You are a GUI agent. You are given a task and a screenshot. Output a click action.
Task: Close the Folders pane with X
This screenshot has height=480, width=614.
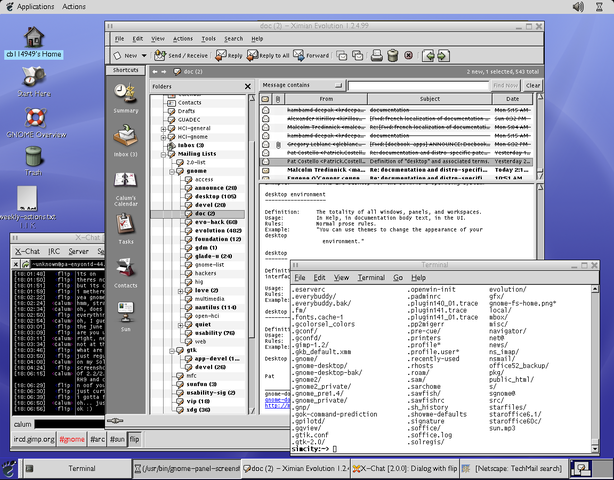point(247,86)
